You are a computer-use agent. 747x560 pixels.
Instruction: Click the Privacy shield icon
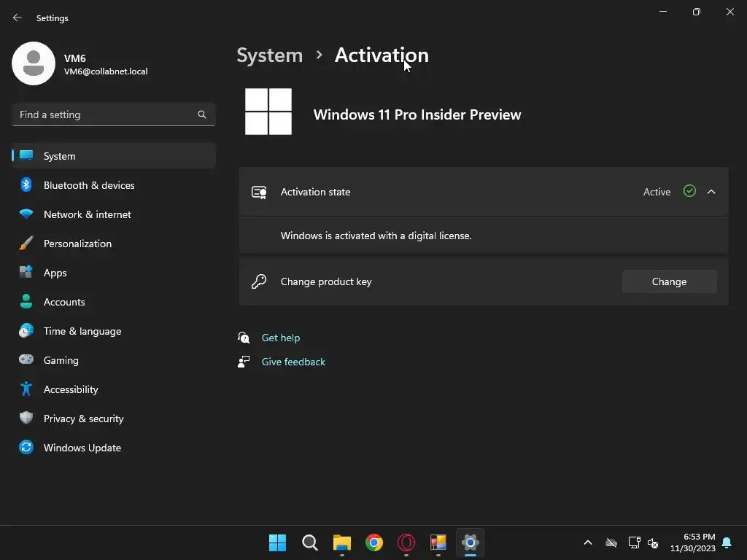(x=26, y=418)
